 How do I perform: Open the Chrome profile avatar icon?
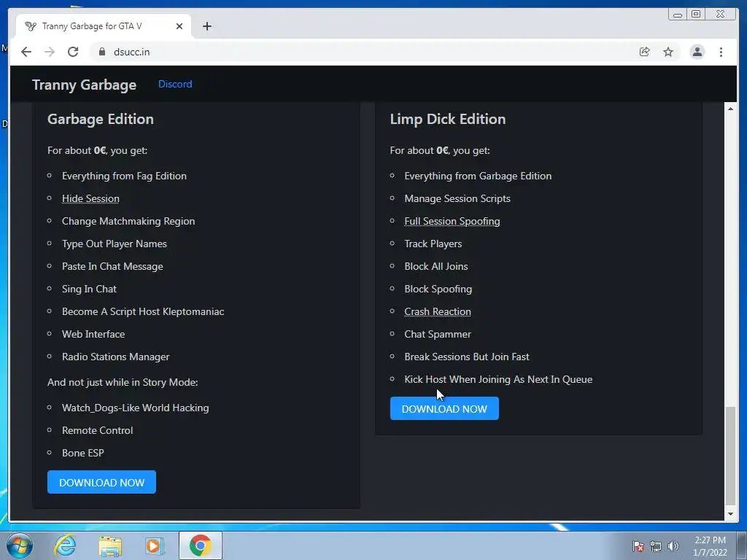697,52
